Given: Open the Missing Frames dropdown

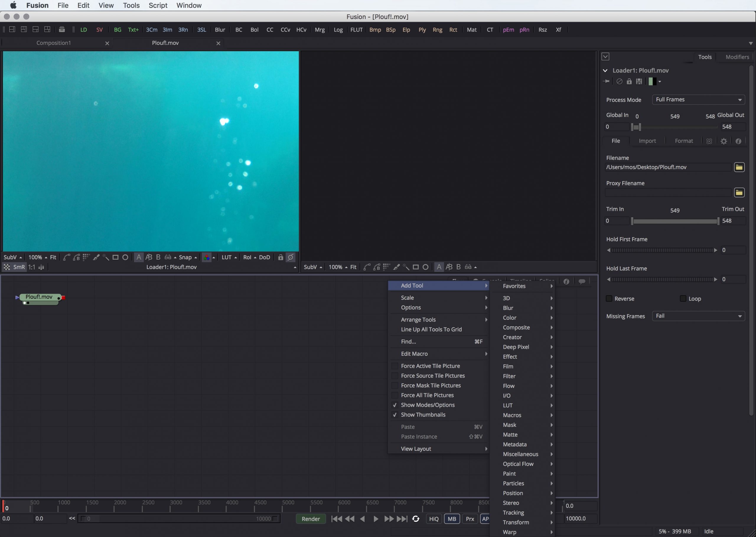Looking at the screenshot, I should 698,316.
